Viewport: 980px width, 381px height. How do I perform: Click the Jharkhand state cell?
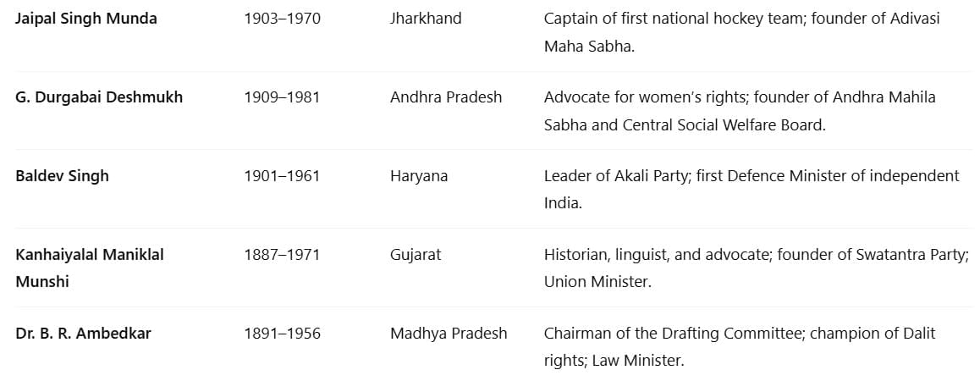(x=426, y=19)
